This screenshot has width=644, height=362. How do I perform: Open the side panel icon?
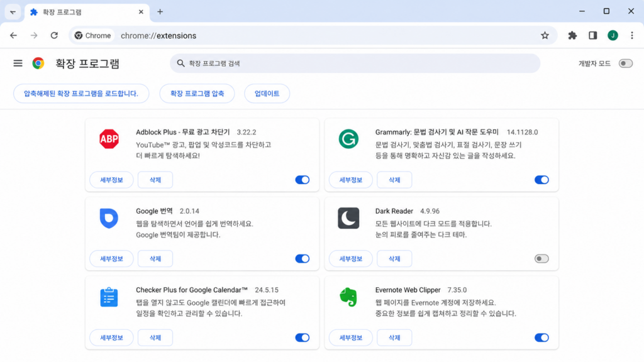tap(592, 36)
